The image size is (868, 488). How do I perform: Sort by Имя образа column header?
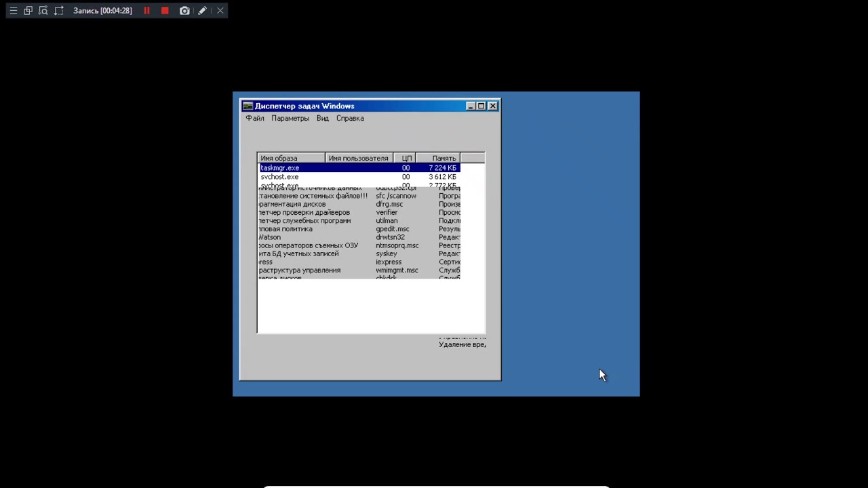(291, 158)
